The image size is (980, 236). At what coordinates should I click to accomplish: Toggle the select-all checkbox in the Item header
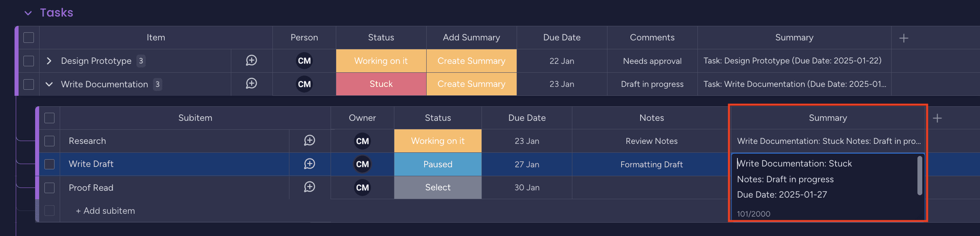(28, 37)
